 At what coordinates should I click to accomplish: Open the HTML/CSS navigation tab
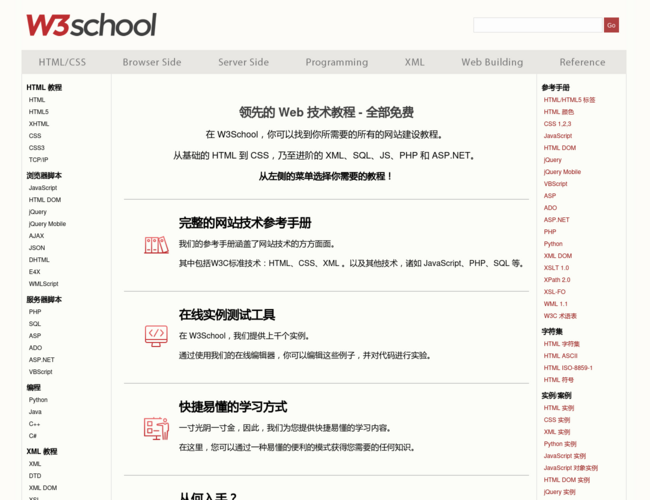pyautogui.click(x=62, y=62)
